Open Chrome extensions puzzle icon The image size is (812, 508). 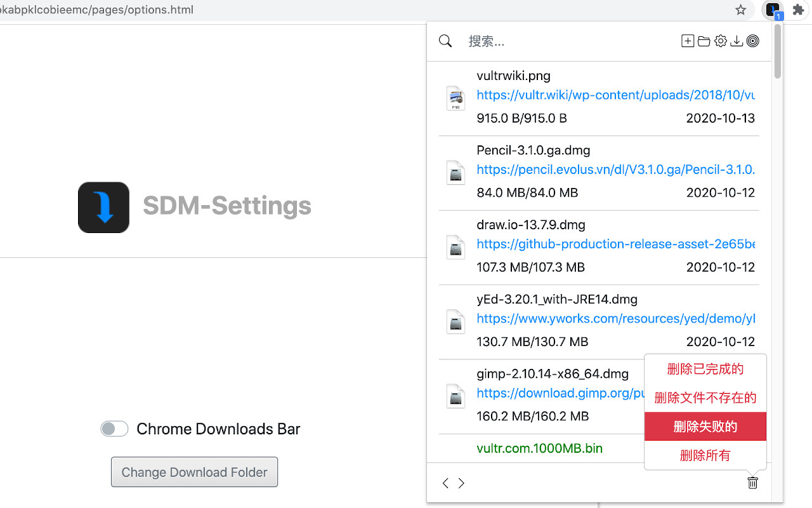pos(798,10)
